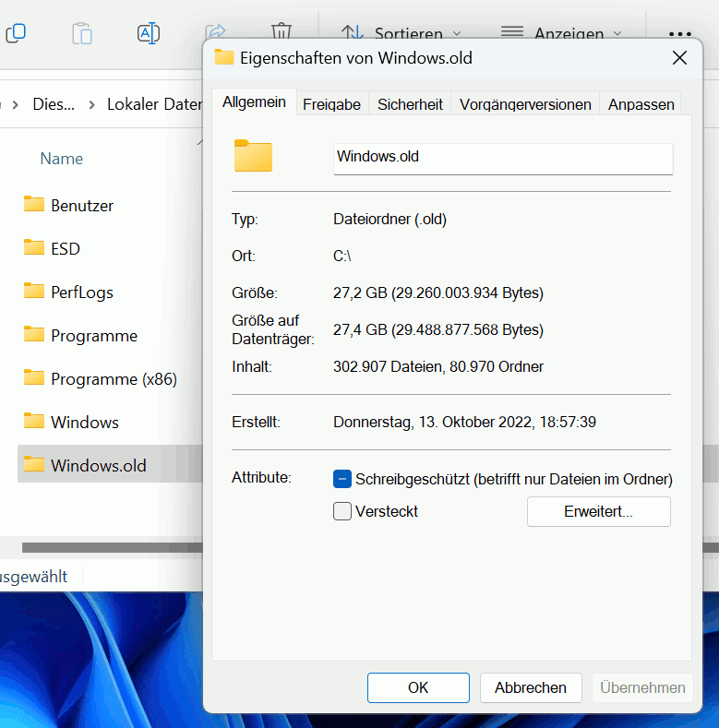Open the Vorgängerversionen tab
This screenshot has width=719, height=728.
pos(525,104)
